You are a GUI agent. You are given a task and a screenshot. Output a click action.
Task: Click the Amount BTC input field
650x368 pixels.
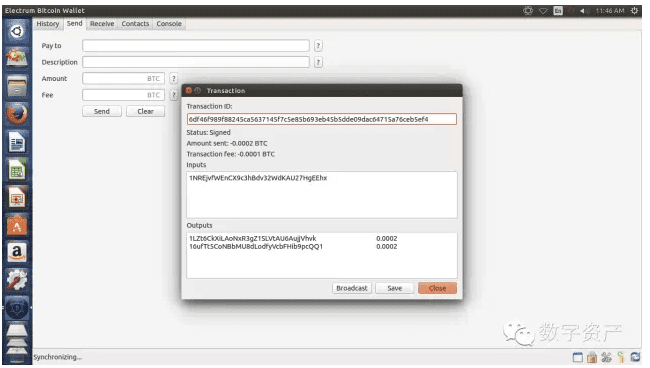click(x=124, y=78)
